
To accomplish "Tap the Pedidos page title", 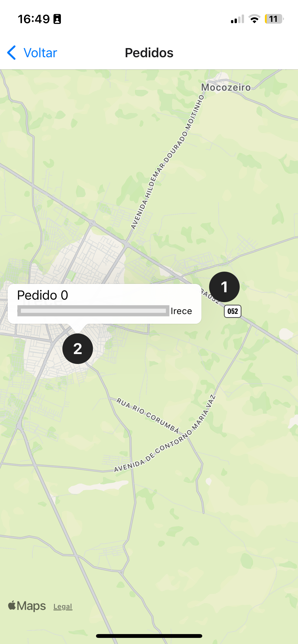I will [149, 53].
